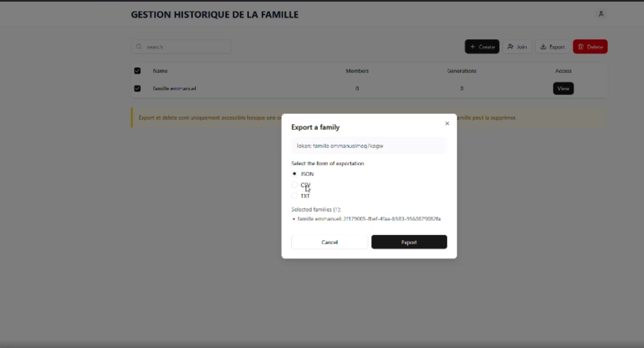The width and height of the screenshot is (644, 348).
Task: Pick the TXT export format
Action: [x=294, y=196]
